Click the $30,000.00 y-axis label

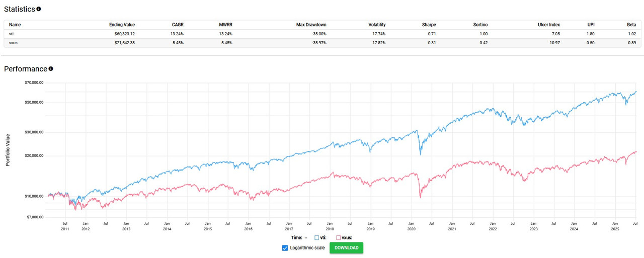tap(34, 132)
